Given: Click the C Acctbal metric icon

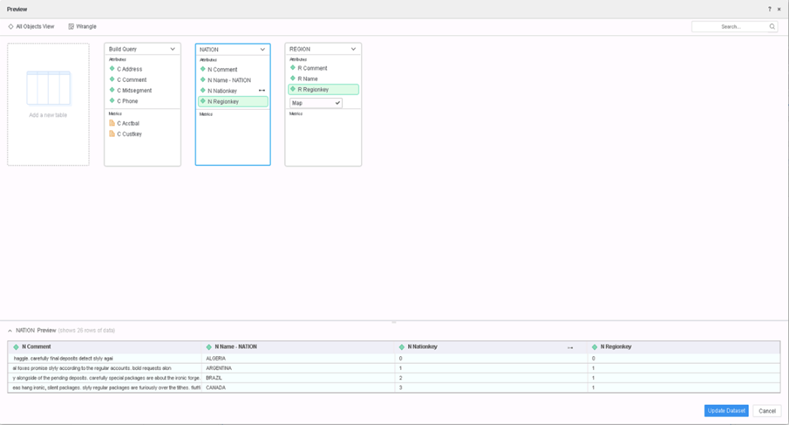Looking at the screenshot, I should pyautogui.click(x=112, y=123).
